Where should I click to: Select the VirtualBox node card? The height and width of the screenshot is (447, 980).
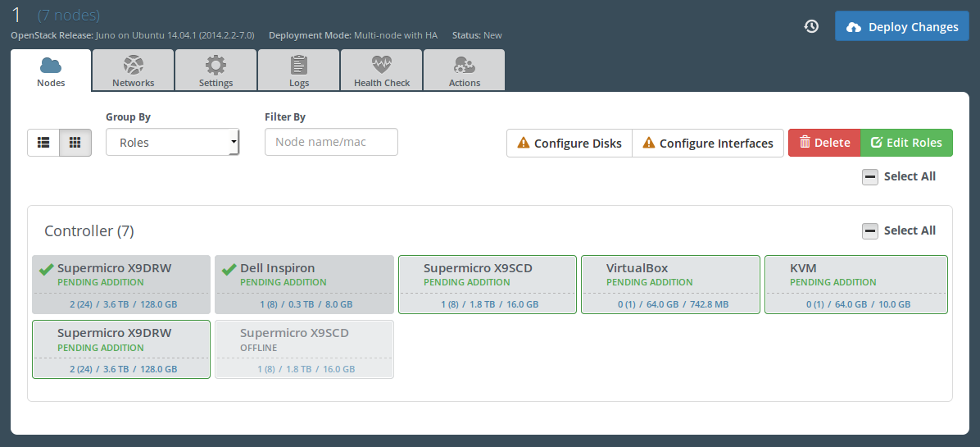tap(669, 284)
